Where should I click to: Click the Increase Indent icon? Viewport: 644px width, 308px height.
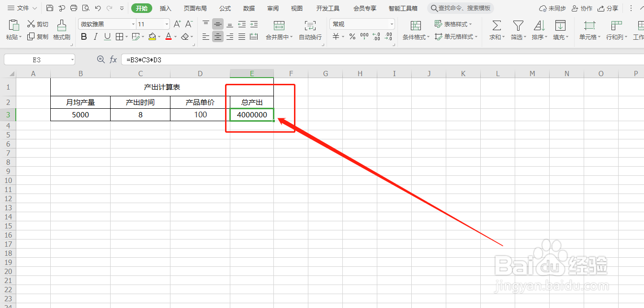point(254,24)
